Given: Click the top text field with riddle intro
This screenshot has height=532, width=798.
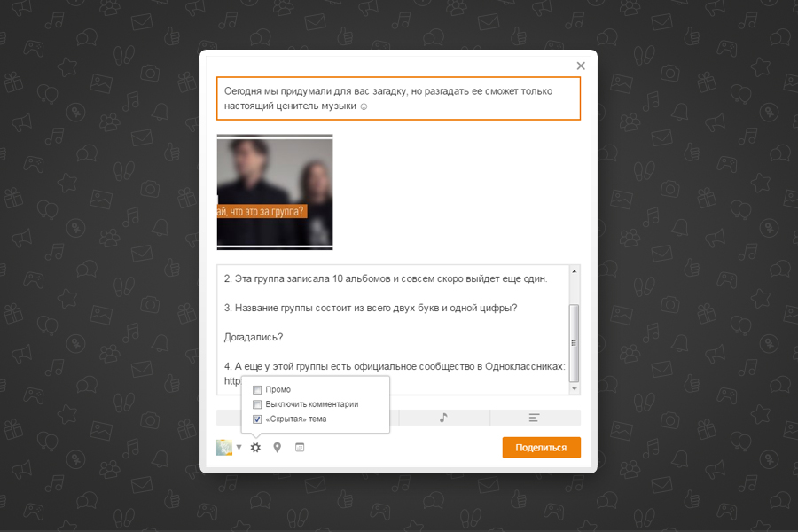Looking at the screenshot, I should (398, 98).
